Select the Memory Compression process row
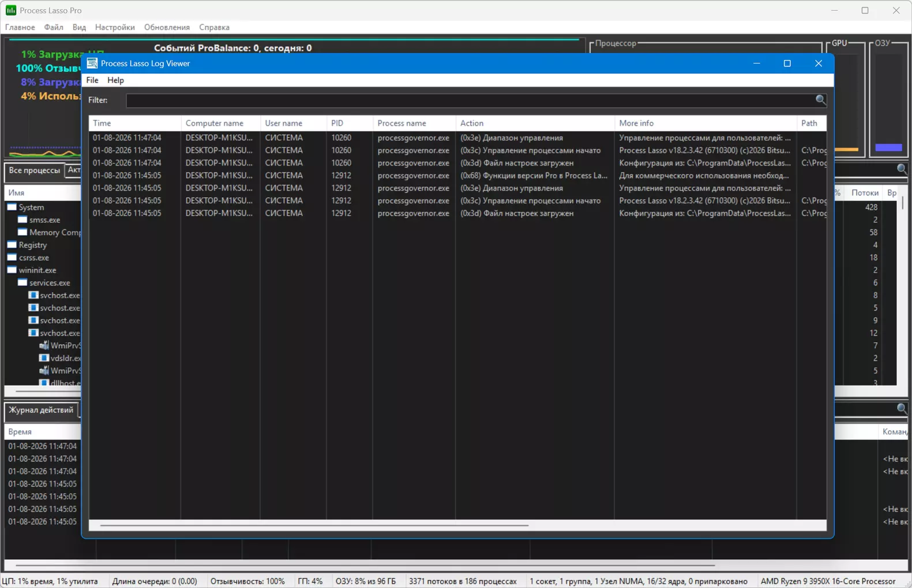The width and height of the screenshot is (912, 588). [43, 232]
